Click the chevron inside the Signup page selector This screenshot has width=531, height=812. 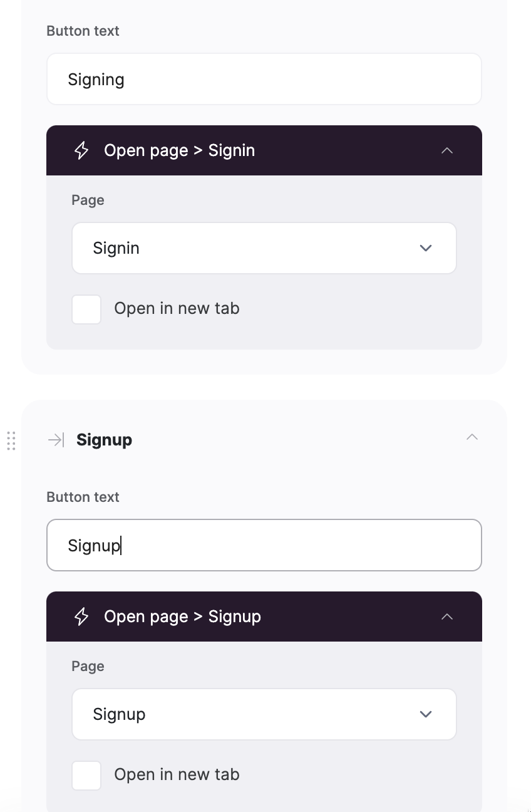(426, 714)
